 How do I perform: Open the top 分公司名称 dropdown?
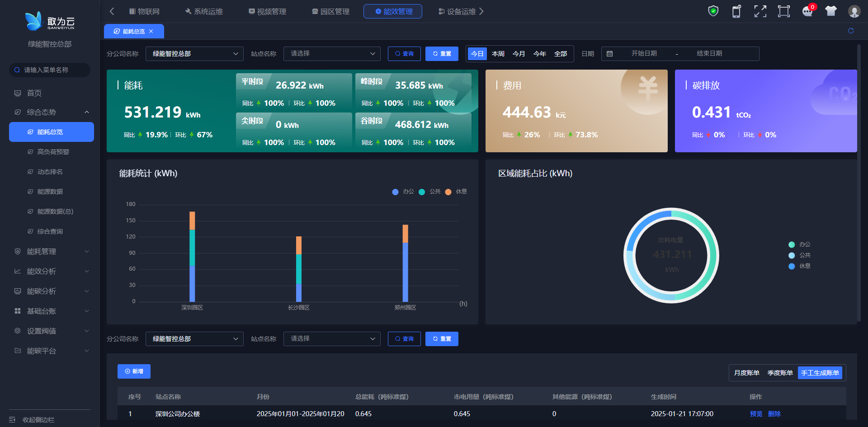pyautogui.click(x=194, y=54)
